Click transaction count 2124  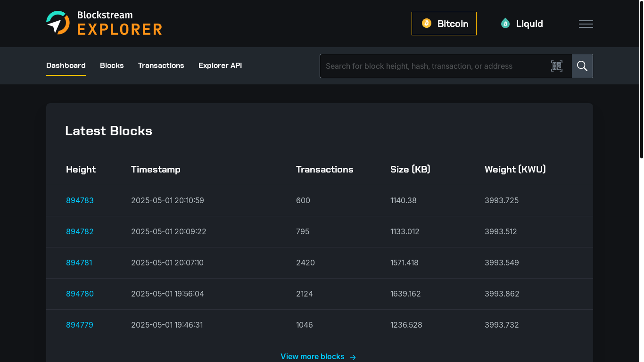tap(305, 294)
